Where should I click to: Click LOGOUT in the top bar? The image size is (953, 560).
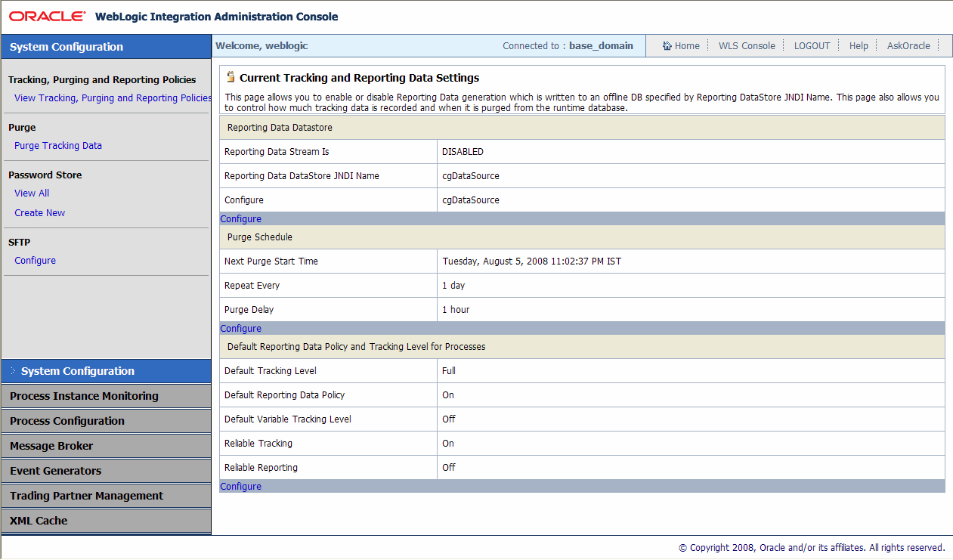pos(811,45)
